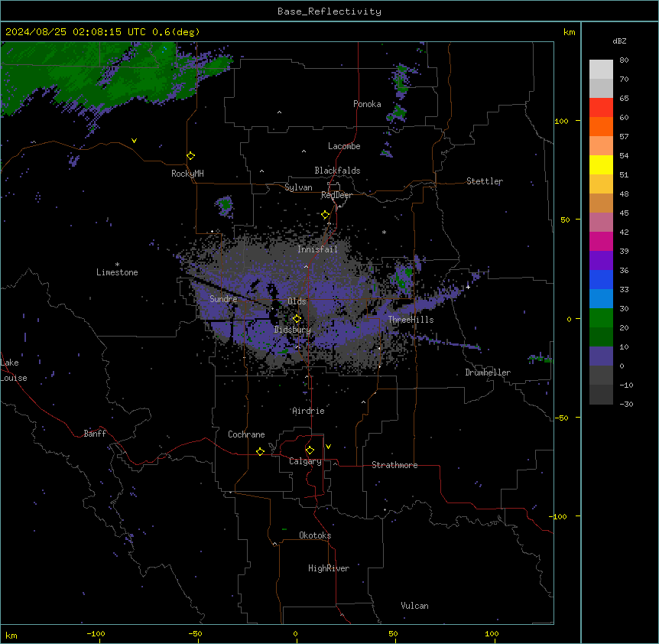Click the -30 value on the dBZ scale
659x644 pixels.
coord(626,404)
